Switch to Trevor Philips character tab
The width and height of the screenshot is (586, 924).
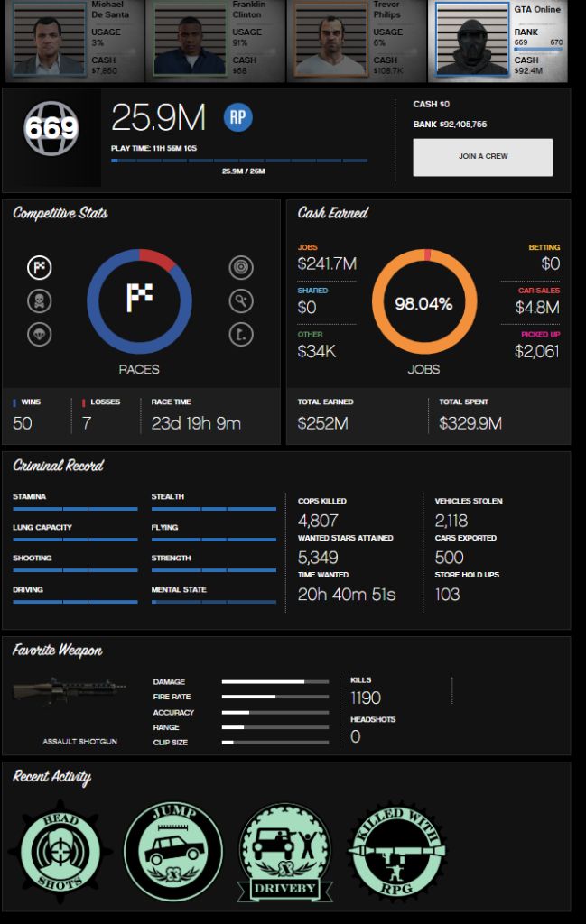pyautogui.click(x=357, y=40)
